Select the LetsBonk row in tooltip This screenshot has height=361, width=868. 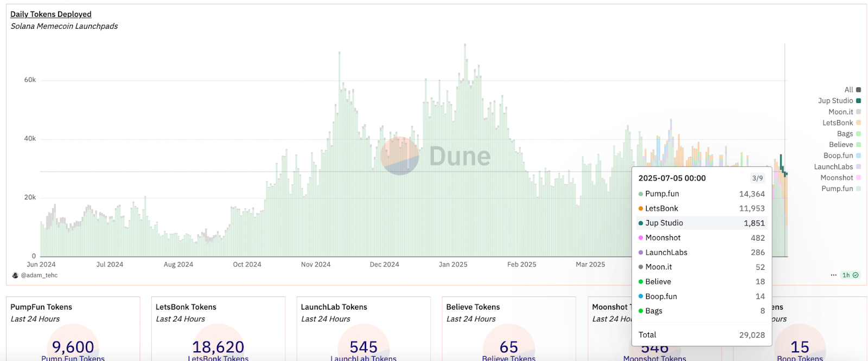[701, 209]
